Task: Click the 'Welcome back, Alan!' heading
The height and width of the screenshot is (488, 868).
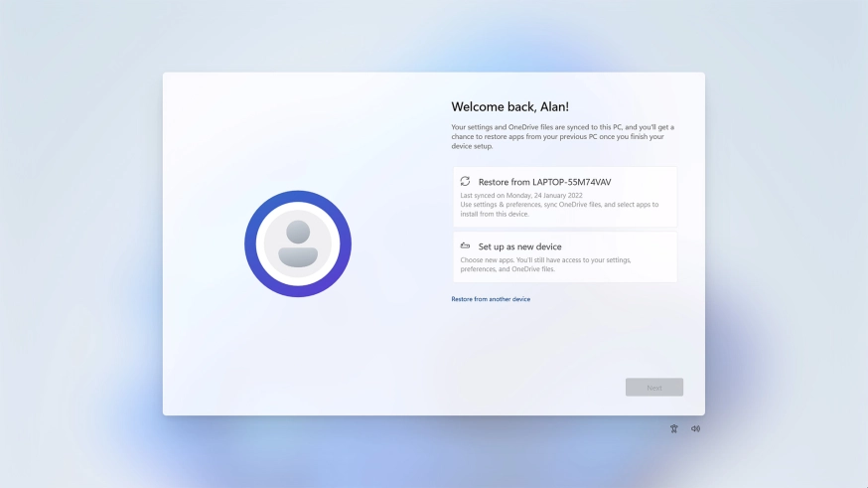Action: pos(509,106)
